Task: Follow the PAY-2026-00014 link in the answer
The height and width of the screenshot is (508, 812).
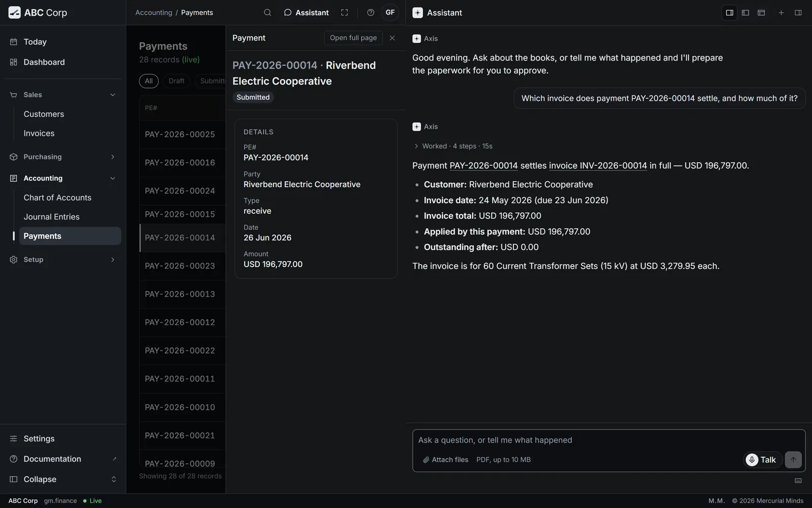Action: (484, 166)
